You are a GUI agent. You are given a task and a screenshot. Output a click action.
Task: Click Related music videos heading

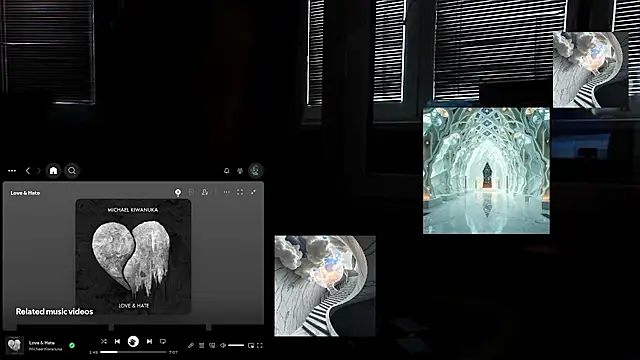pyautogui.click(x=54, y=311)
